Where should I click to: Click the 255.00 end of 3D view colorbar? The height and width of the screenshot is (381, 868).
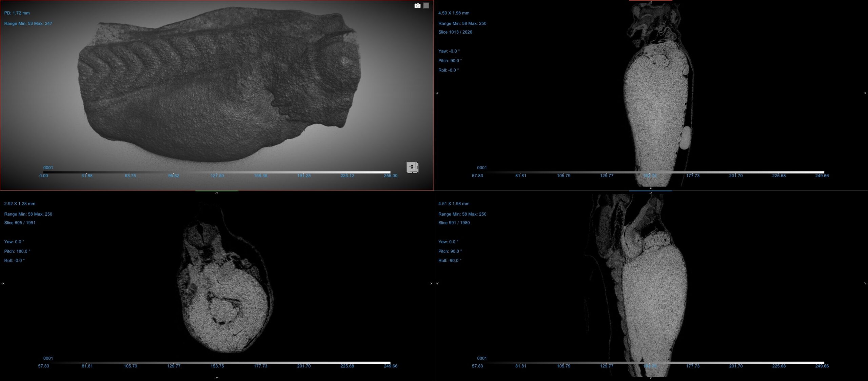coord(390,172)
